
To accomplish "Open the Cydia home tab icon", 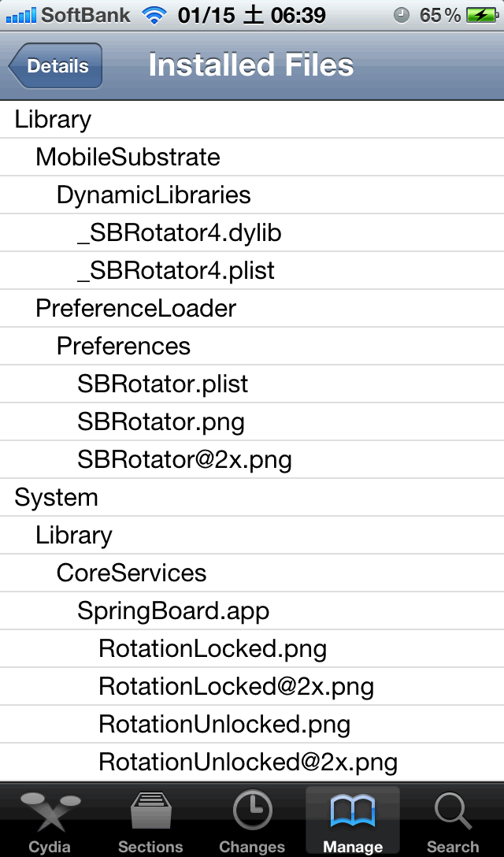I will tap(50, 811).
